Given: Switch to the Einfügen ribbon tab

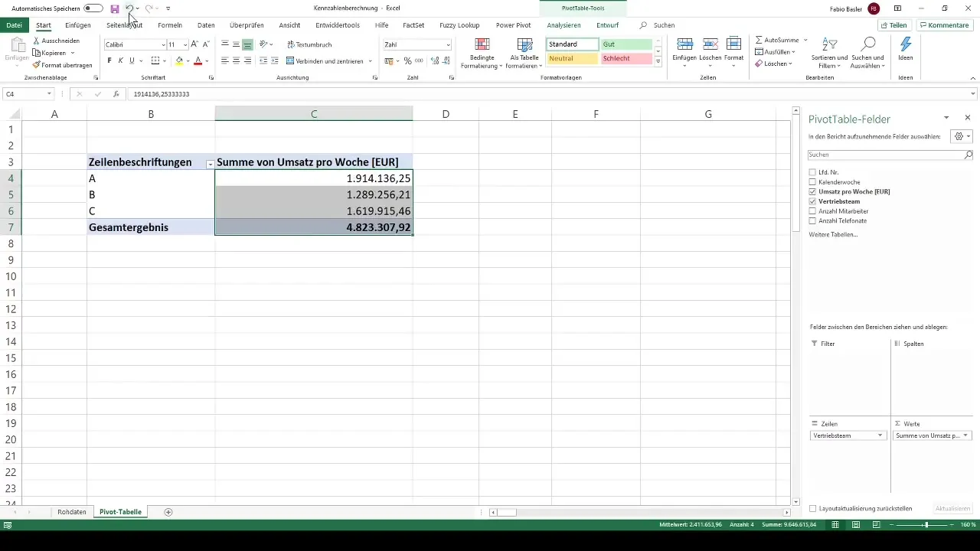Looking at the screenshot, I should pyautogui.click(x=78, y=25).
